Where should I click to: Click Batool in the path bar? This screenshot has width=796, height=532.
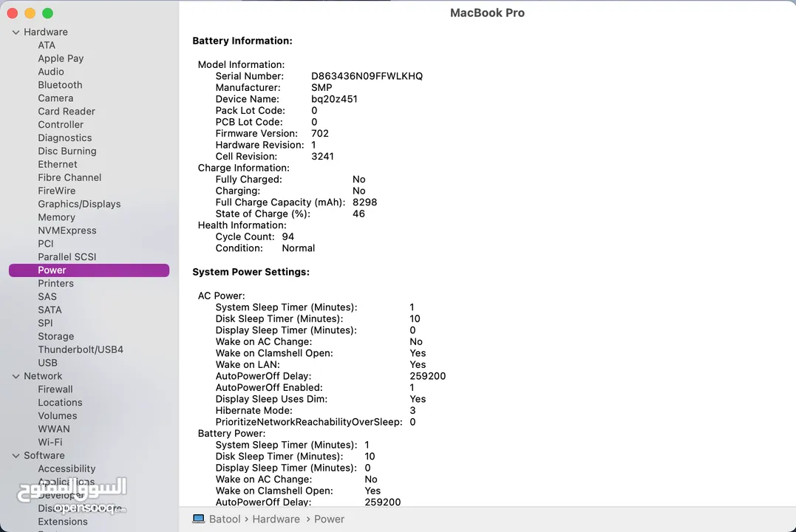[x=225, y=519]
